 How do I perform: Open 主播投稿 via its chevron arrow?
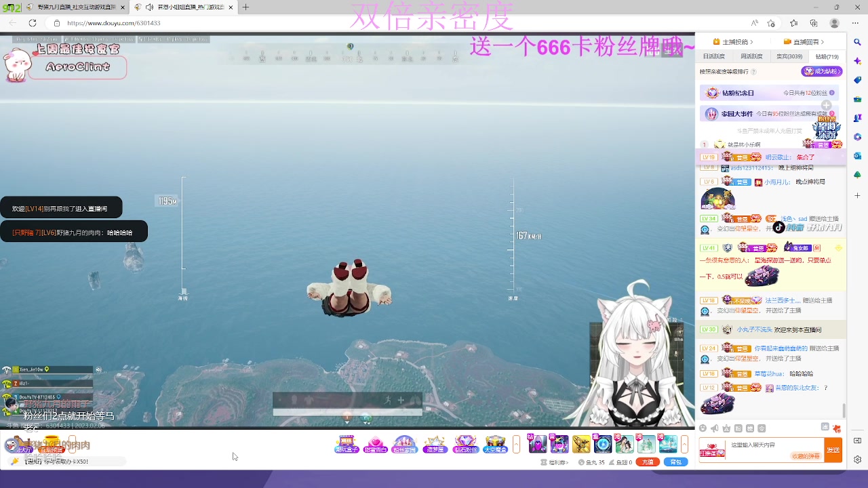pos(753,41)
